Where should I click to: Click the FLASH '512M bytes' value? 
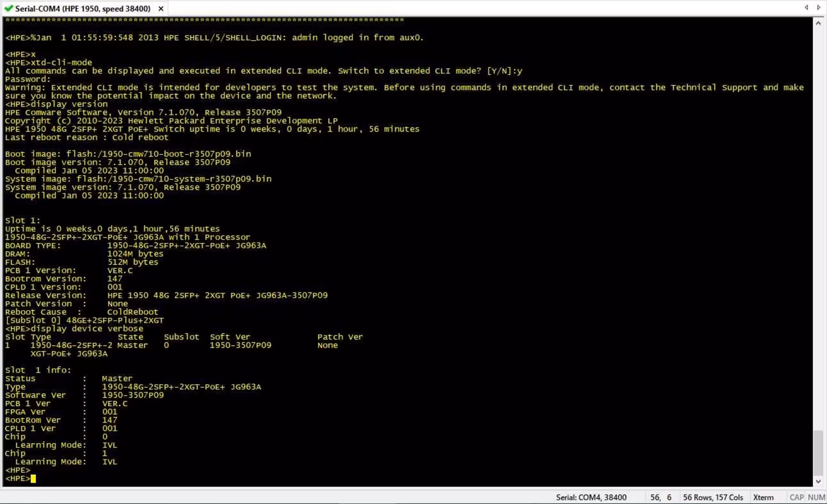[133, 262]
